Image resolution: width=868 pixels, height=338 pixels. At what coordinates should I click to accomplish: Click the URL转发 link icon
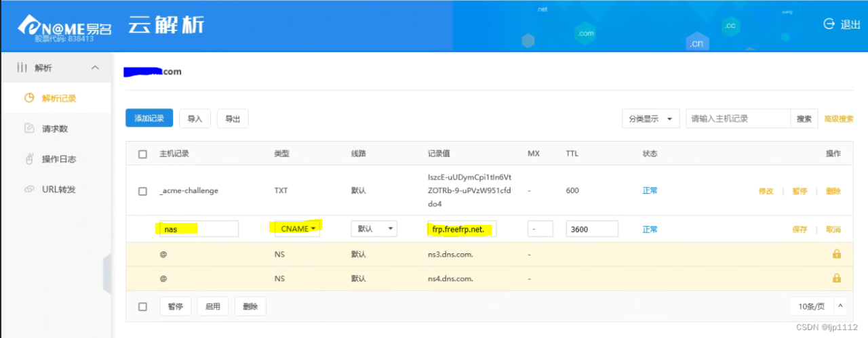29,190
